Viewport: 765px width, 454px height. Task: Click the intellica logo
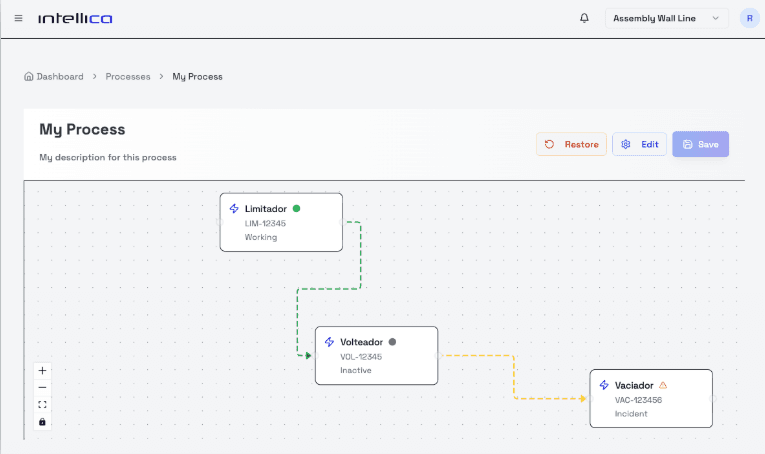coord(75,18)
